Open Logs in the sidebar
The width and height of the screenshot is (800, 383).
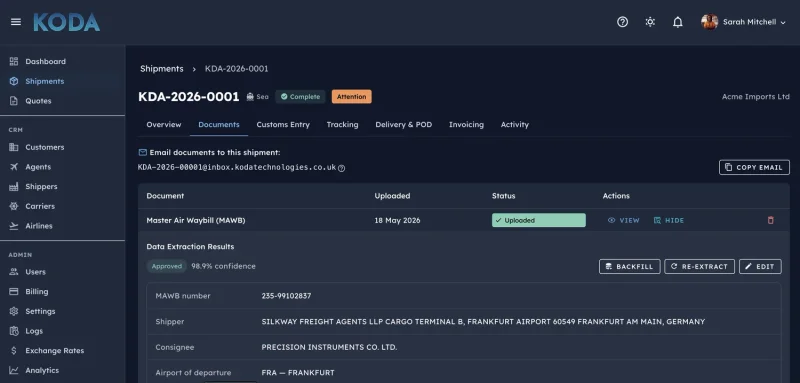point(34,331)
